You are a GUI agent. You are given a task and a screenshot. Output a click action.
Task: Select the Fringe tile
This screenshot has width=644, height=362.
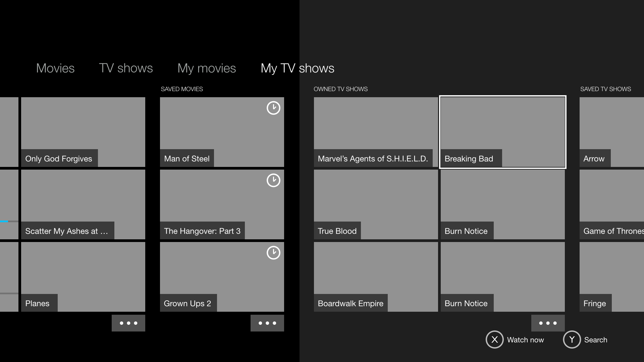click(x=612, y=277)
